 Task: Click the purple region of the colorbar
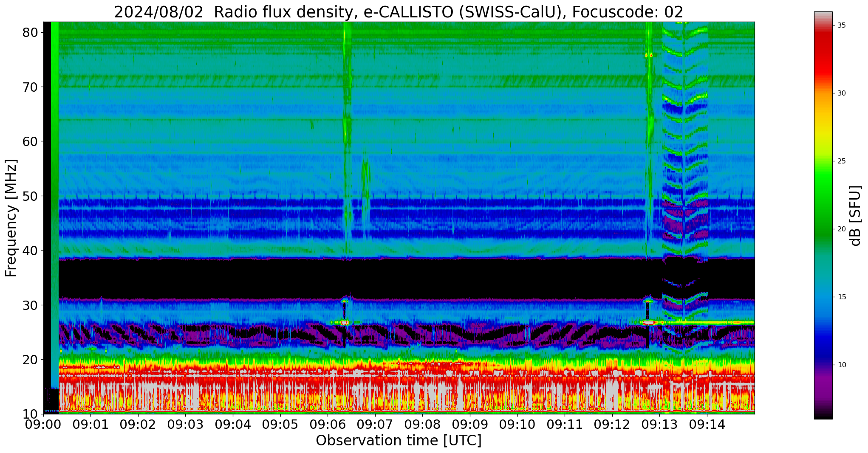[x=823, y=386]
